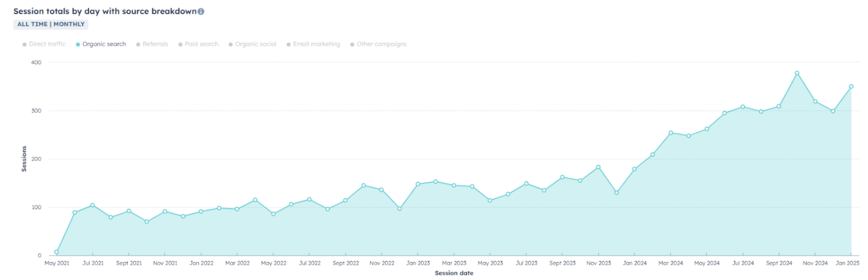Click the May 2024 x-axis label

click(x=707, y=263)
